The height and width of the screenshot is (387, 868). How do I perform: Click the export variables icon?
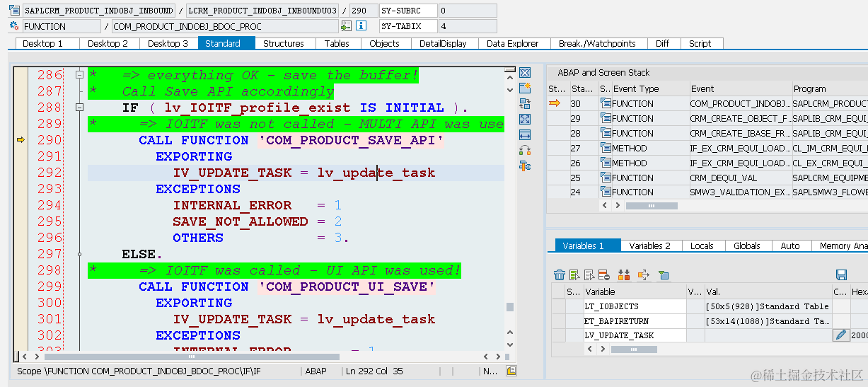click(643, 275)
